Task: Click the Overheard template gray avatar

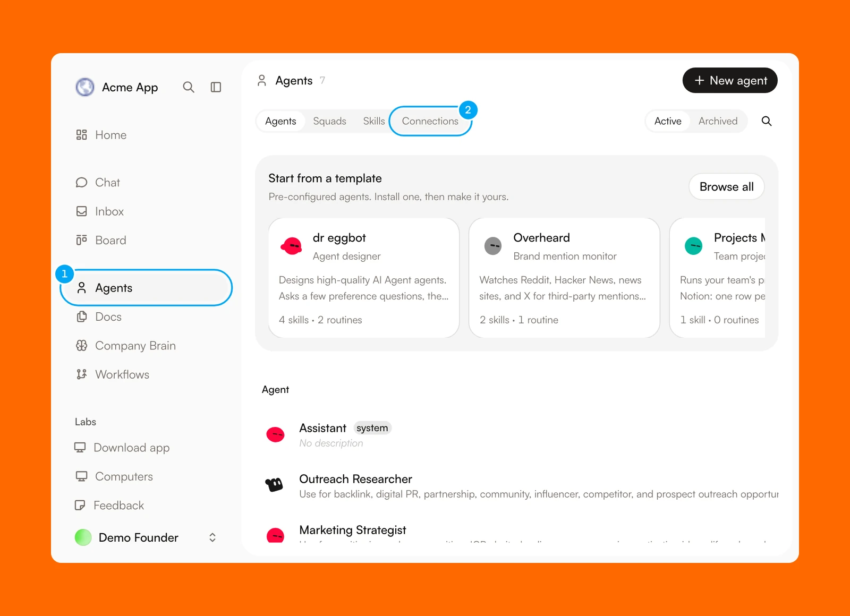Action: (493, 246)
